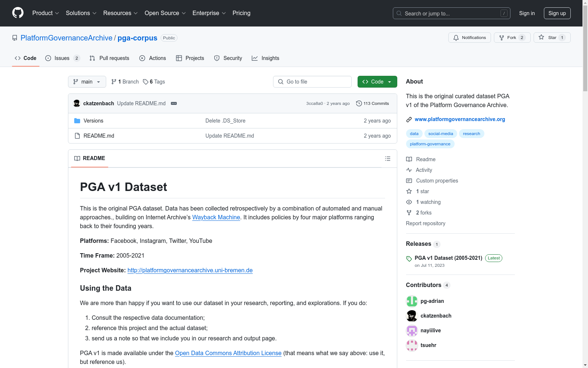The image size is (588, 368).
Task: Select the Code tab
Action: (x=26, y=58)
